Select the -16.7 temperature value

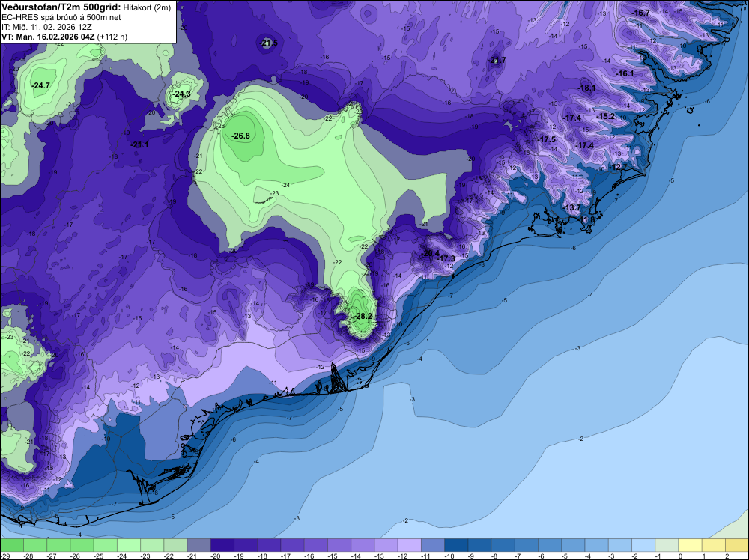(640, 13)
